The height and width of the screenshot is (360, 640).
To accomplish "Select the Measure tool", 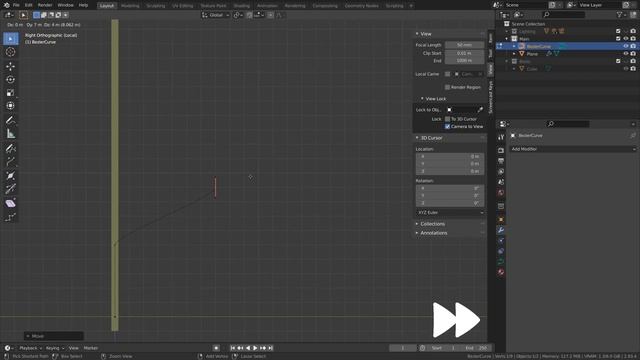I will (11, 133).
